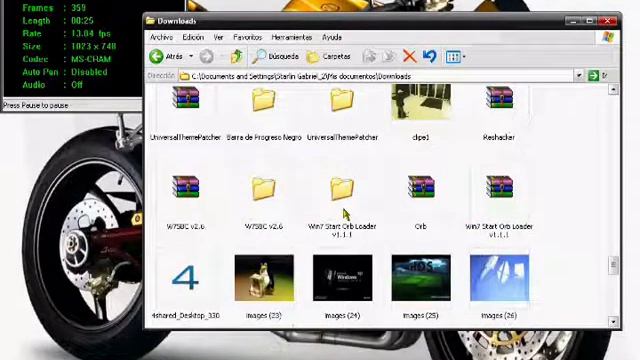Click the Move To toolbar icon
The width and height of the screenshot is (640, 360).
click(370, 56)
